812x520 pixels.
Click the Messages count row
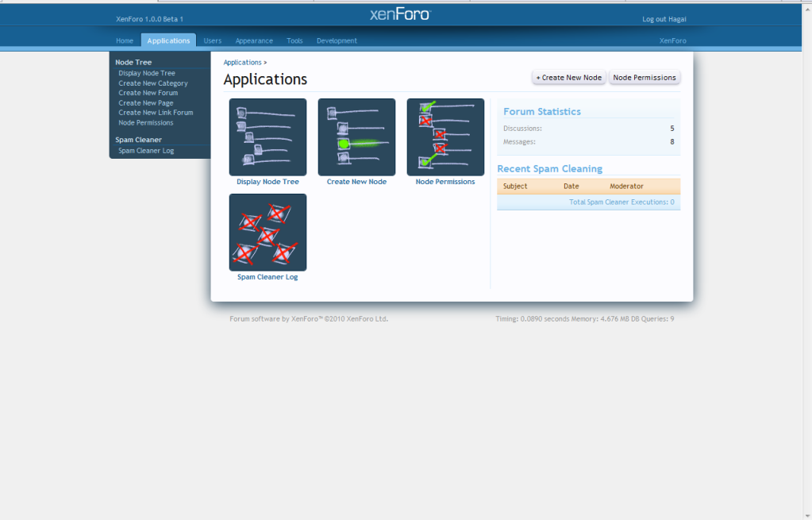589,142
